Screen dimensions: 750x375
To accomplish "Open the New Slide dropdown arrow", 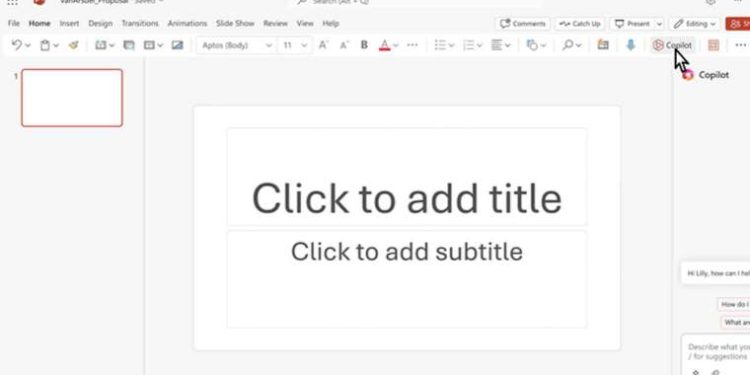I will (x=111, y=45).
